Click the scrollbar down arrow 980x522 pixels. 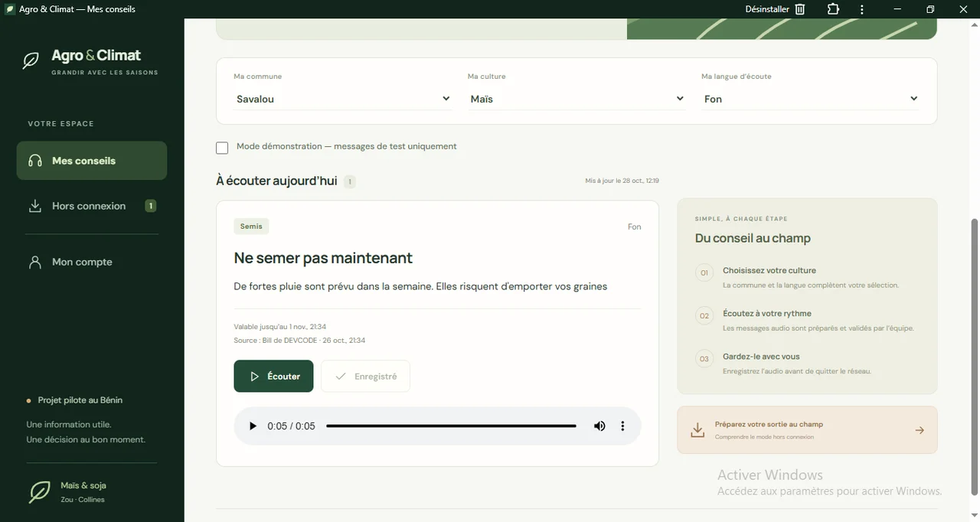[974, 515]
